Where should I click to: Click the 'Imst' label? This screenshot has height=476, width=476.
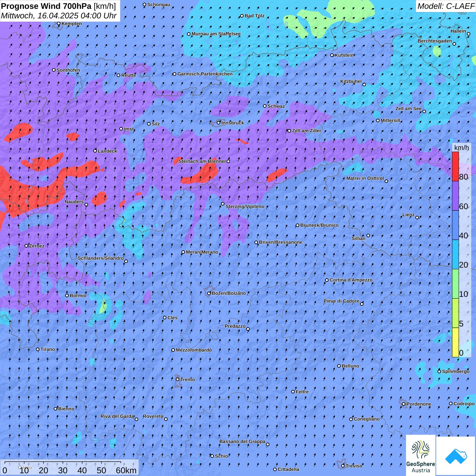(x=129, y=129)
